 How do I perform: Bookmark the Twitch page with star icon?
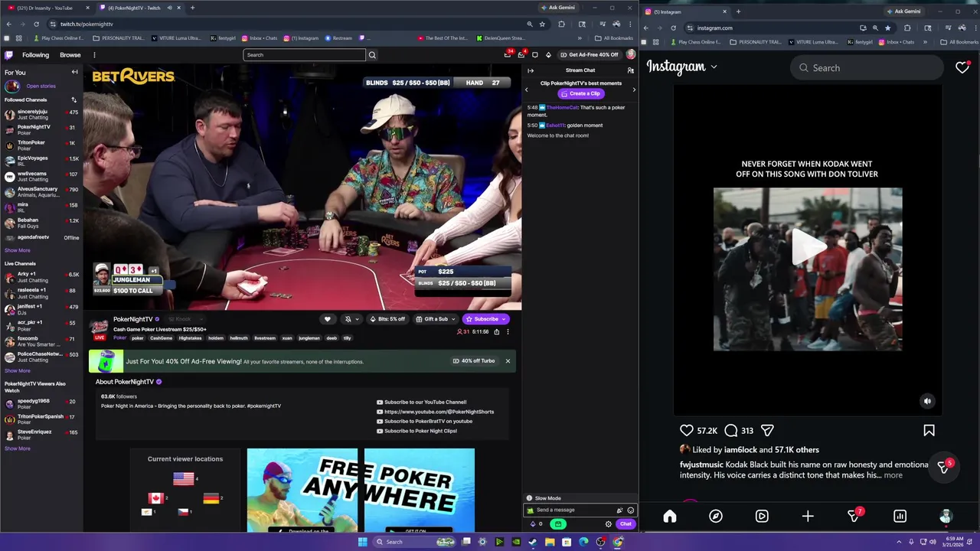point(542,24)
